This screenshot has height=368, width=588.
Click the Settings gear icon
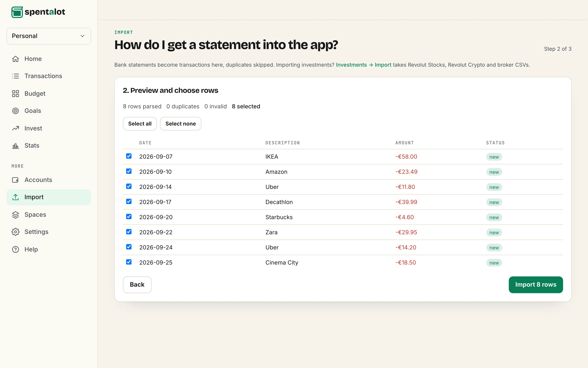click(16, 232)
